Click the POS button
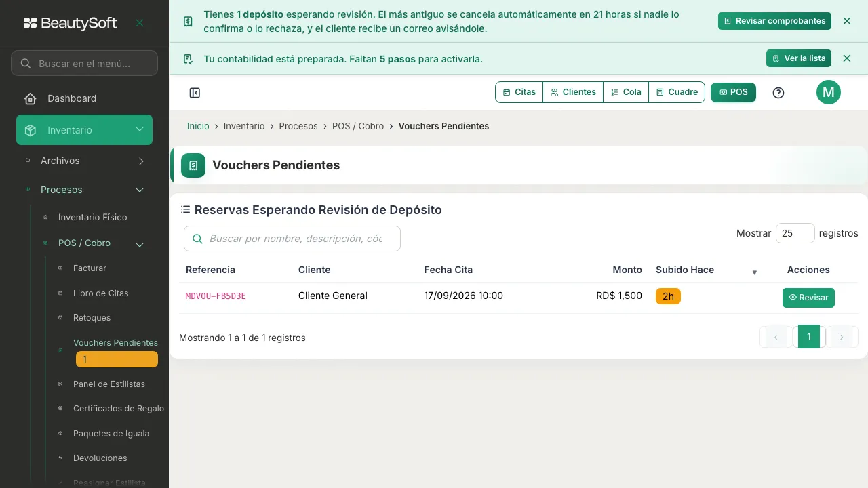Screen dimensions: 868x488 733,92
